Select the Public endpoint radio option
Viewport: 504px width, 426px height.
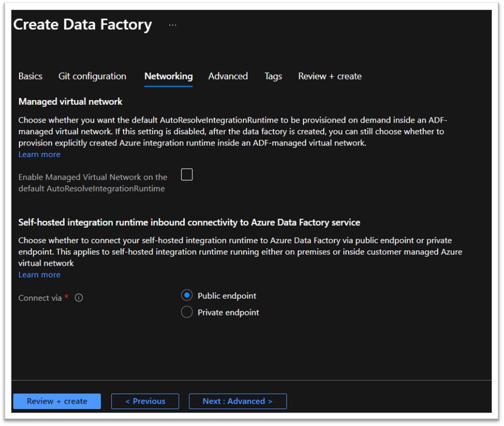(x=187, y=295)
